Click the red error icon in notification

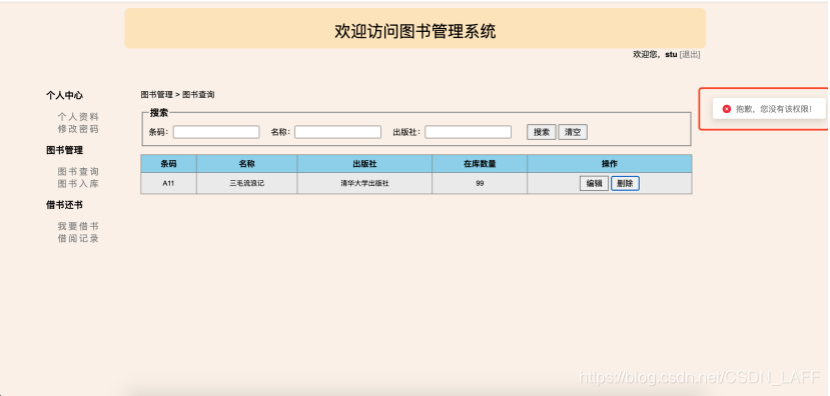click(x=726, y=109)
